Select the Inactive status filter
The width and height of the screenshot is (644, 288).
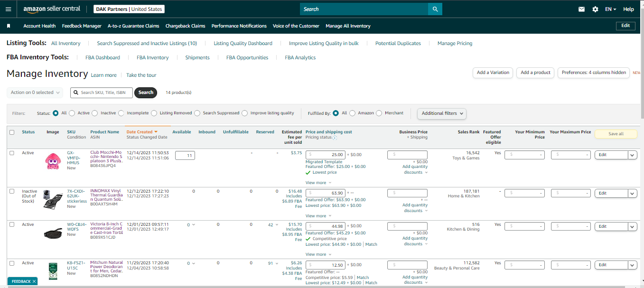pos(95,113)
